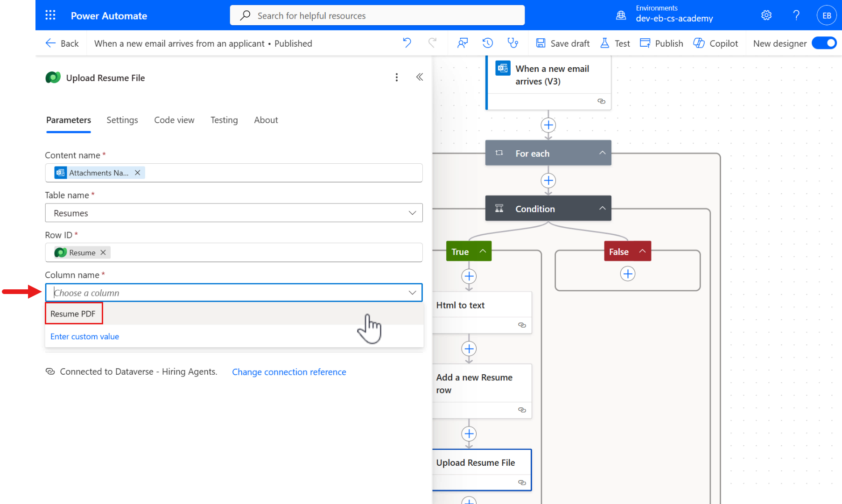Switch to the Code view tab
Viewport: 842px width, 504px height.
pyautogui.click(x=174, y=120)
